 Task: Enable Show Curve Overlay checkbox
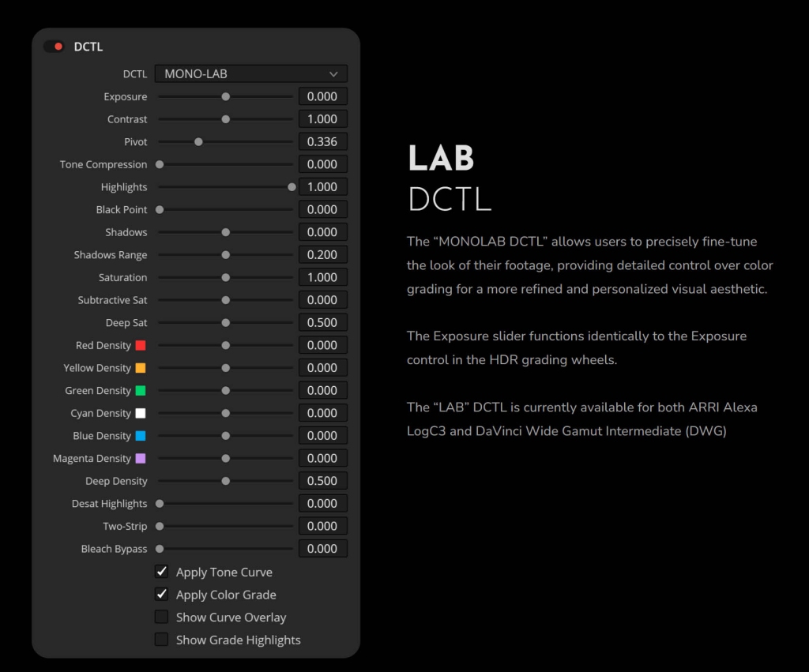(162, 617)
